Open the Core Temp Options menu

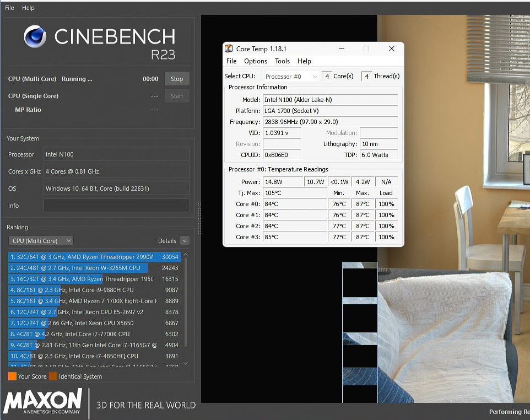click(x=256, y=61)
